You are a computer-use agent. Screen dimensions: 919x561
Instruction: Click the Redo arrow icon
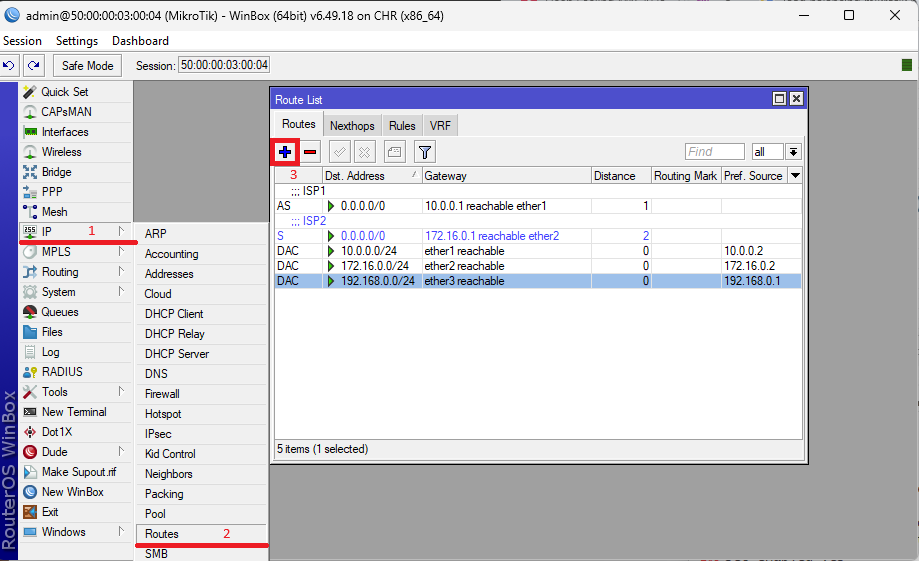point(34,65)
